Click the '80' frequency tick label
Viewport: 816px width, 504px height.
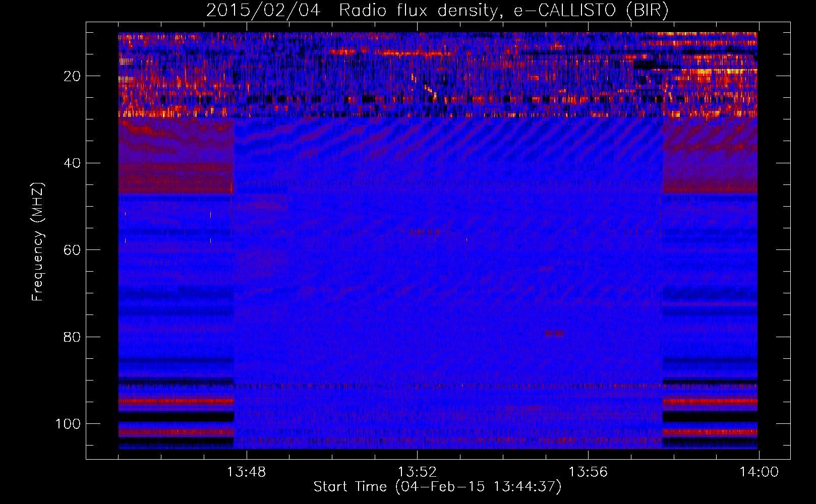point(72,337)
